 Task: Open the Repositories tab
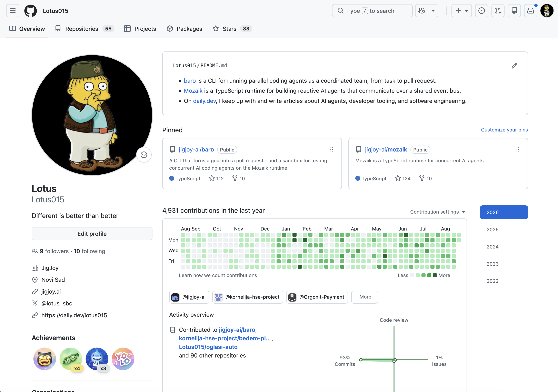[85, 29]
